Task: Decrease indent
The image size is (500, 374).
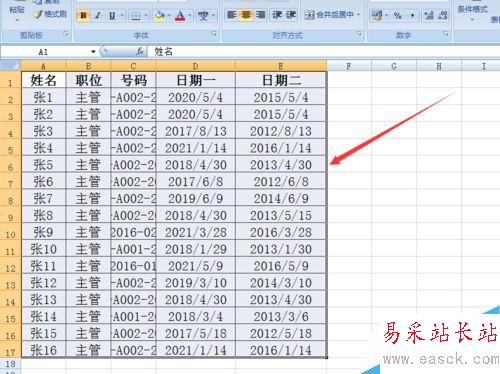Action: click(277, 15)
